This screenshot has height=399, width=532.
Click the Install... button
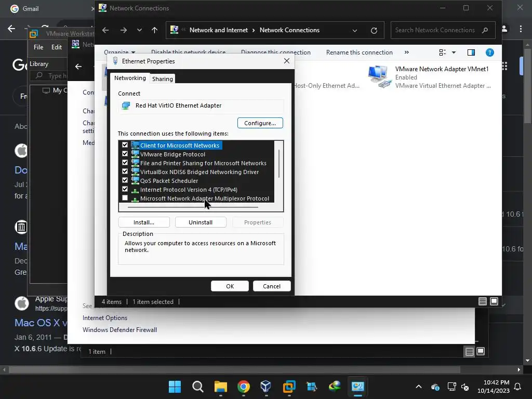point(144,222)
